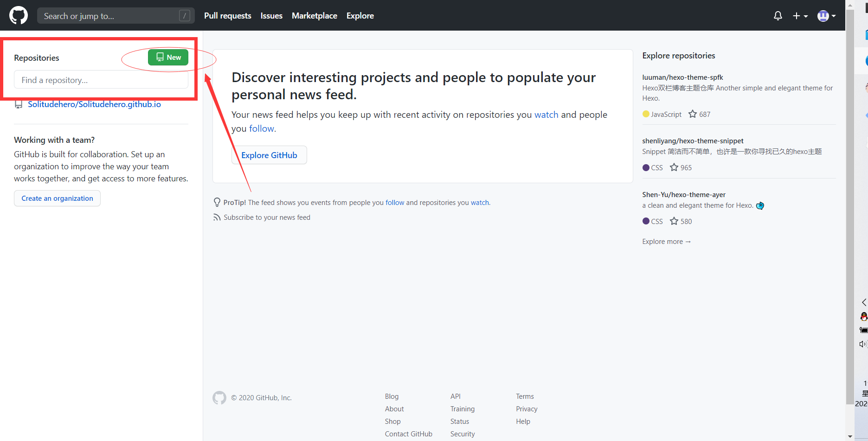Click the RSS feed icon
The width and height of the screenshot is (868, 441).
pyautogui.click(x=217, y=217)
